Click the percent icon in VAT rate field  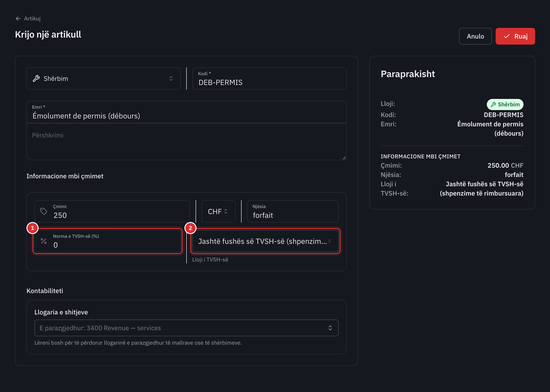tap(44, 241)
